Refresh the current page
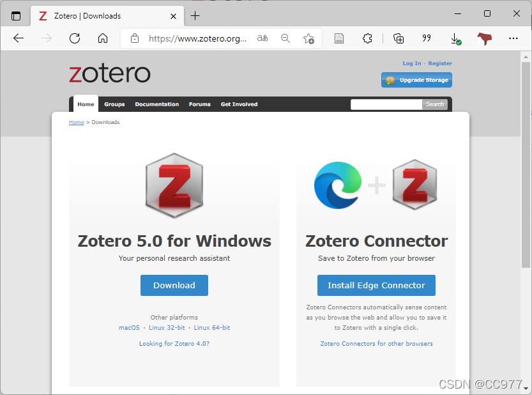This screenshot has width=532, height=395. (x=75, y=38)
